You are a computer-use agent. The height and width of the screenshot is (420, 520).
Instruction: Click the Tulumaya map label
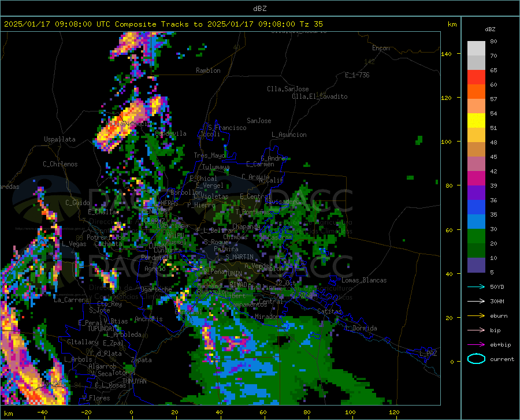216,167
